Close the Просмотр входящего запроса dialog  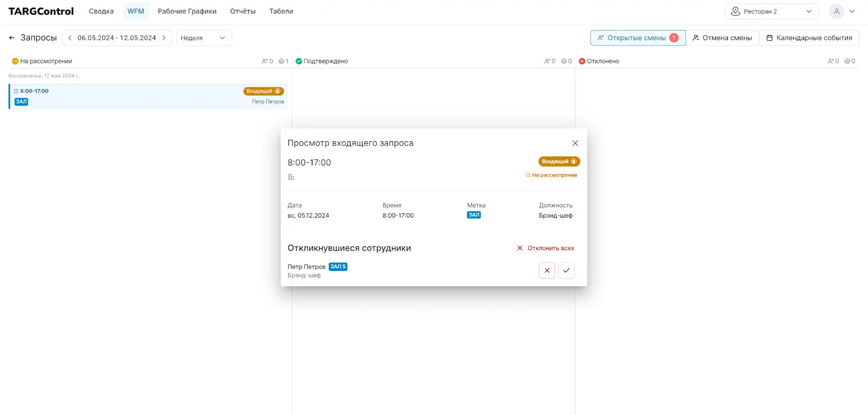575,143
